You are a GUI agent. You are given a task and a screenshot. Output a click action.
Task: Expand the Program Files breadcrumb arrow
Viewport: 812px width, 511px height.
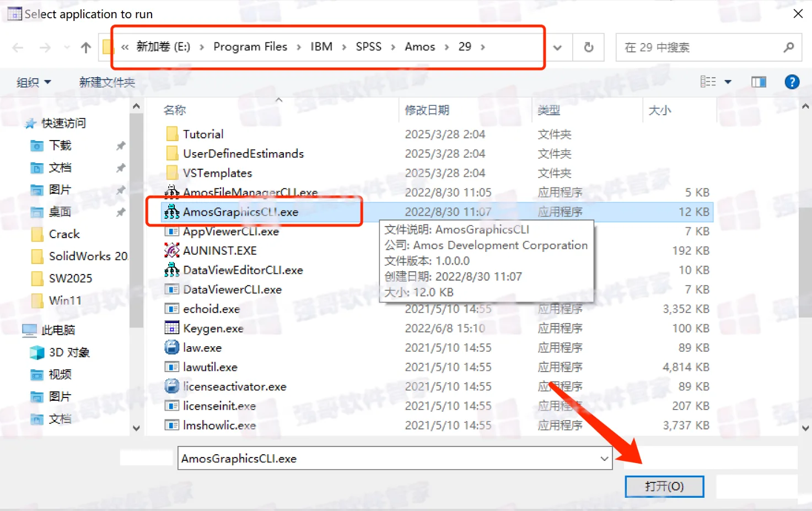299,47
